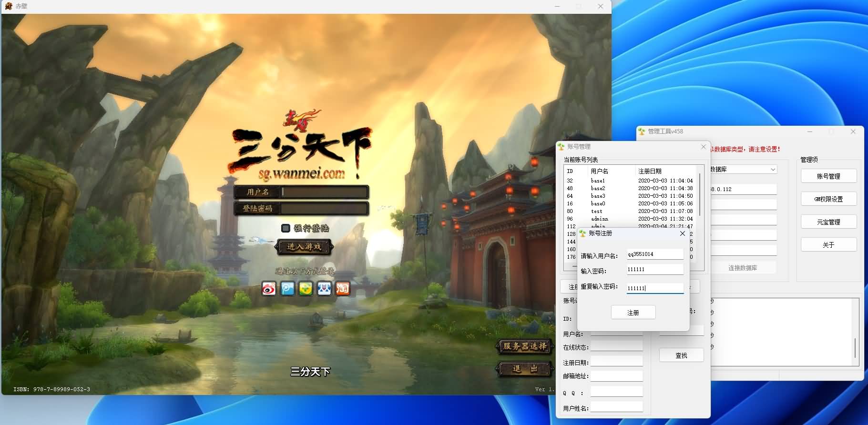The width and height of the screenshot is (868, 425).
Task: Click the 注册 button in 账号注册 dialog
Action: pos(633,313)
